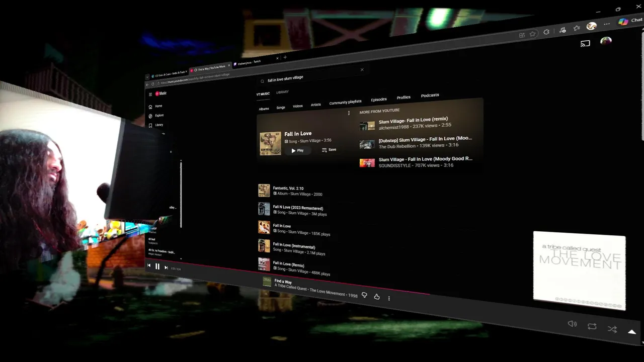Clear the search box with the X
644x362 pixels.
(x=362, y=69)
